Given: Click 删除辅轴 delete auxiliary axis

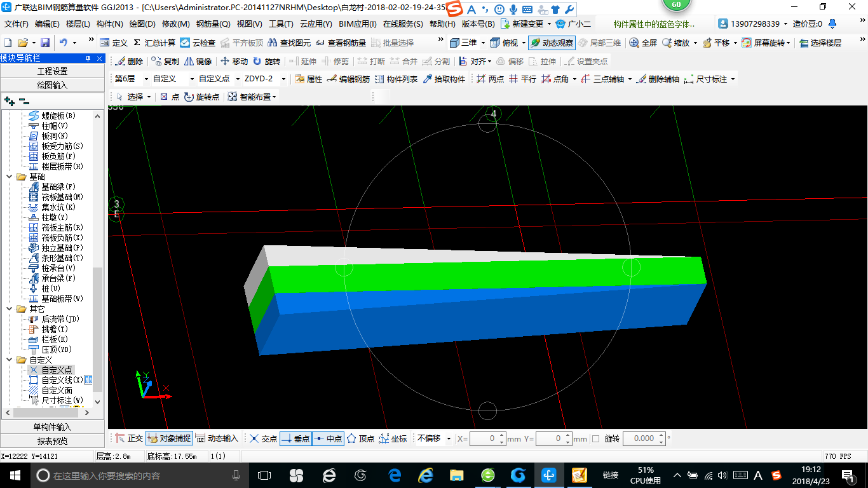Looking at the screenshot, I should tap(658, 79).
